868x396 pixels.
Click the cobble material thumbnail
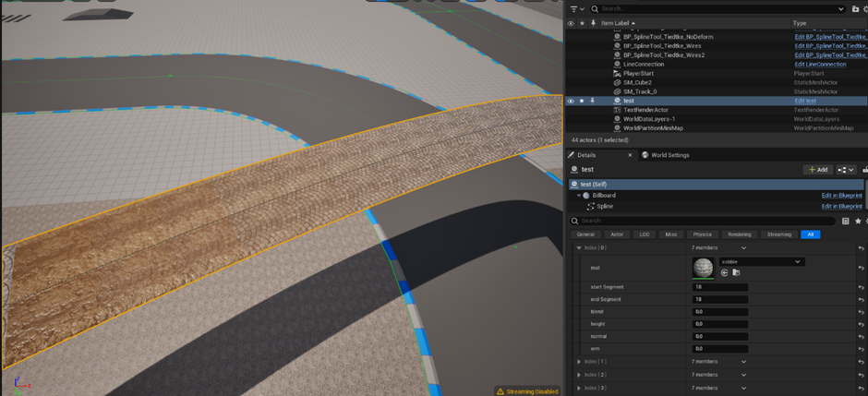[703, 268]
